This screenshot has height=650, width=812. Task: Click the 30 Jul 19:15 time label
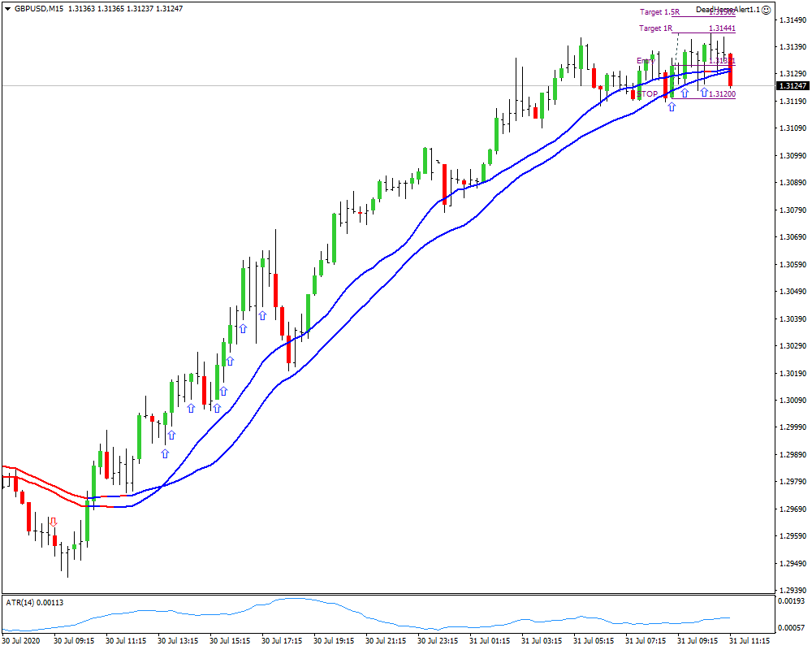tap(334, 641)
